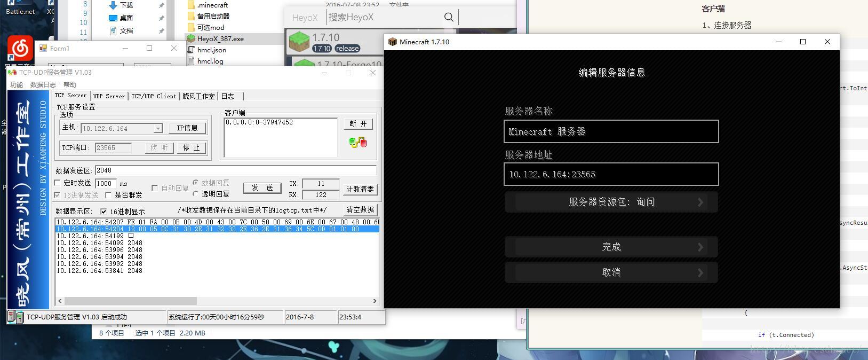Select client 0.0.0.0:0-37947452 in list
This screenshot has width=868, height=360.
coord(259,122)
